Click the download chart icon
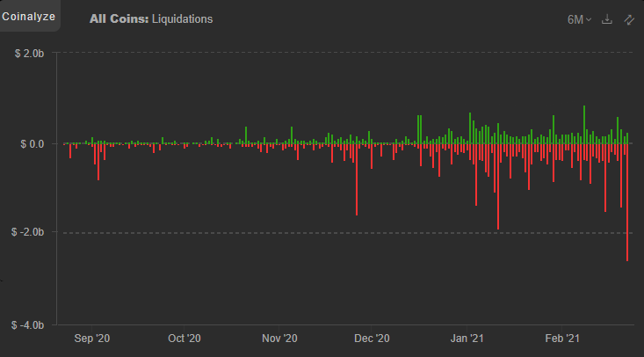Image resolution: width=644 pixels, height=357 pixels. (607, 19)
